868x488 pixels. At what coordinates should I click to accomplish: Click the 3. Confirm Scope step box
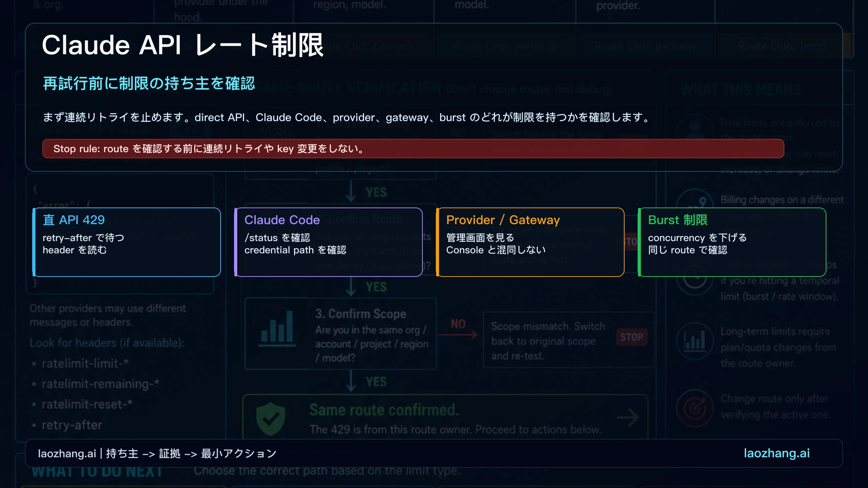click(341, 334)
